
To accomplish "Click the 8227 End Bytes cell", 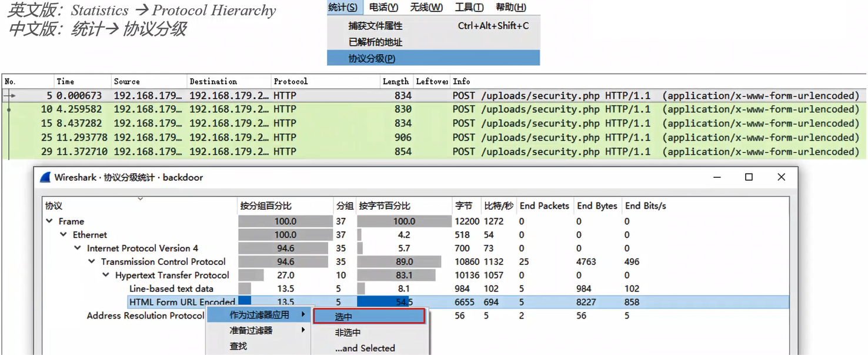I will click(x=586, y=302).
